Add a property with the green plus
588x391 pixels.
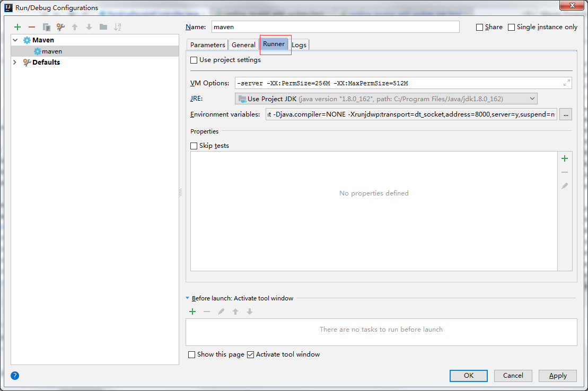pos(565,158)
